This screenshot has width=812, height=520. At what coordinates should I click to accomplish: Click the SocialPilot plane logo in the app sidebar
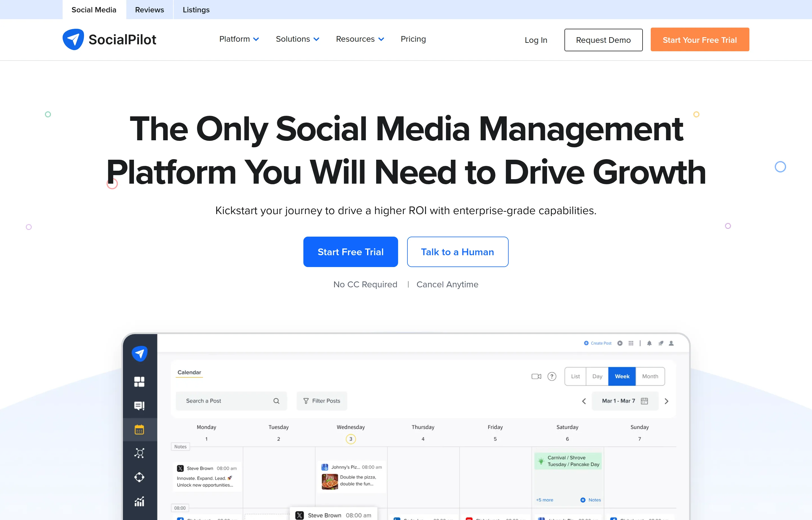(x=140, y=354)
